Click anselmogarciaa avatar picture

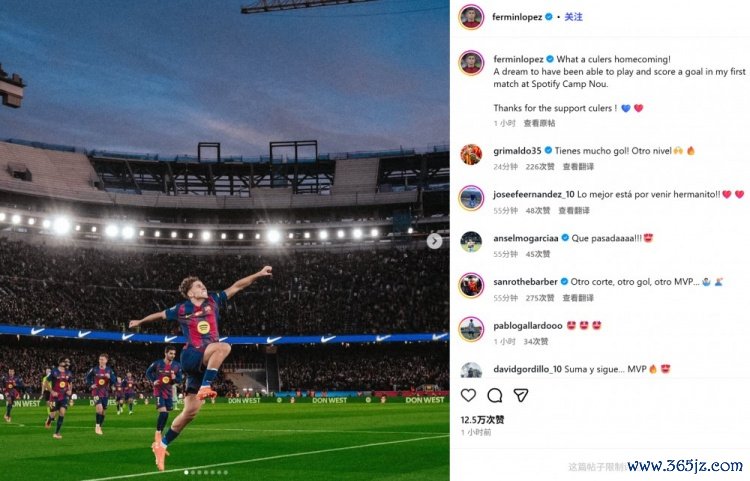tap(471, 242)
